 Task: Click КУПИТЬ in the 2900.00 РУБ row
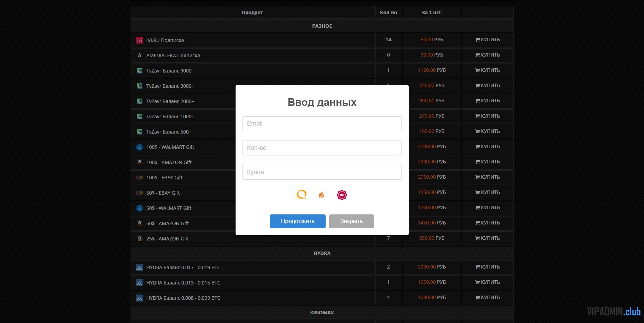(487, 177)
